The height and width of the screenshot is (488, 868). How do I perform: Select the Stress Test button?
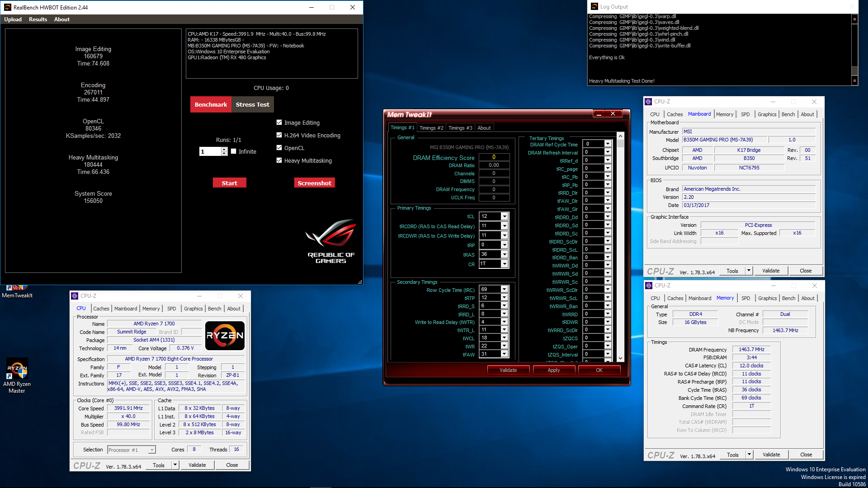point(252,104)
